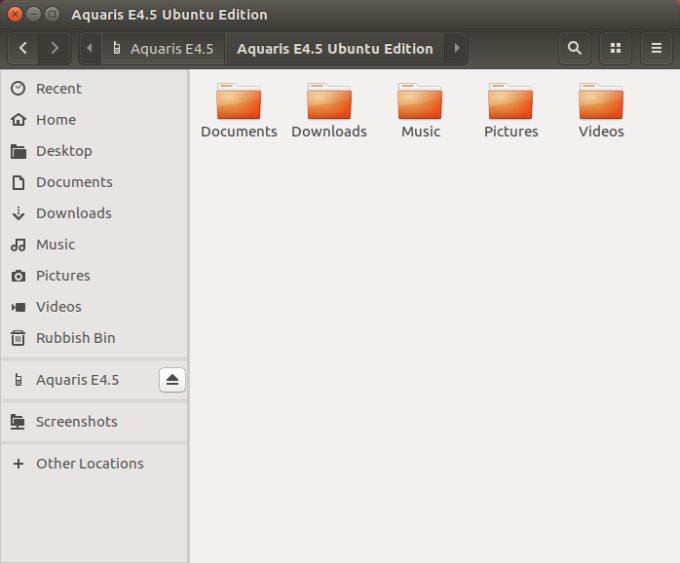Open Other Locations in sidebar

pyautogui.click(x=94, y=464)
